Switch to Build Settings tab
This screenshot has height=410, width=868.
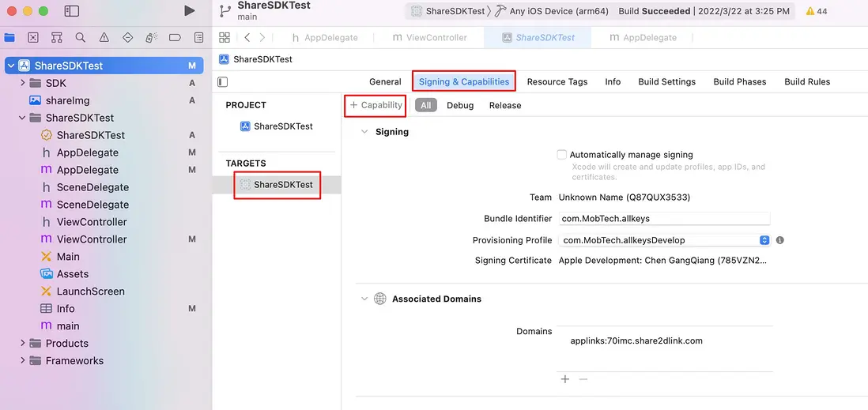pyautogui.click(x=666, y=82)
